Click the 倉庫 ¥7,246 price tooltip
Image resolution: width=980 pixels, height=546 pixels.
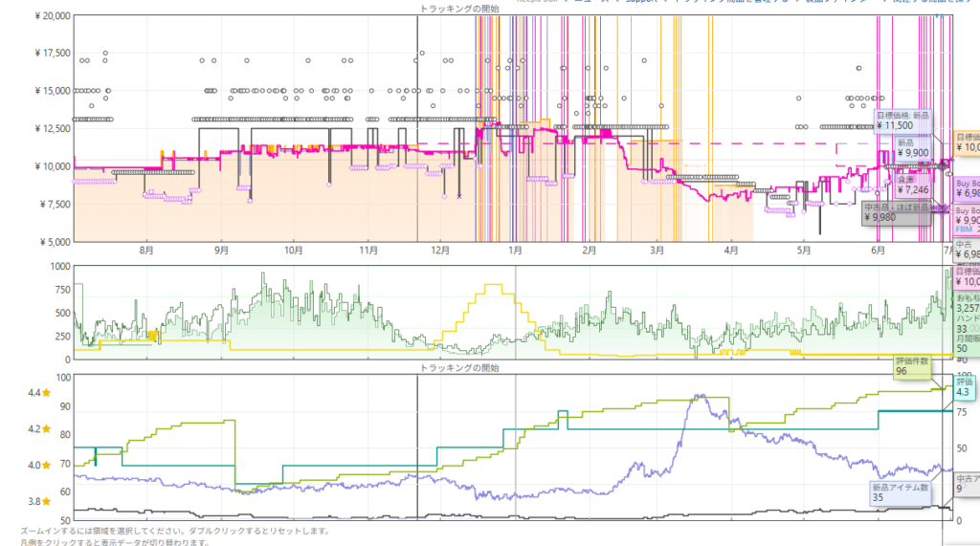pos(912,186)
